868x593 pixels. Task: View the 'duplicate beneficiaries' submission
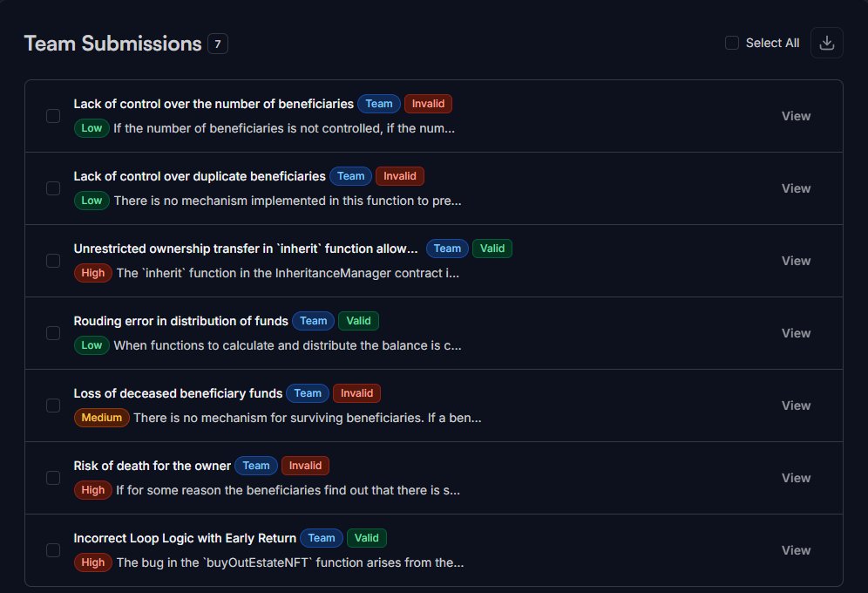[796, 188]
